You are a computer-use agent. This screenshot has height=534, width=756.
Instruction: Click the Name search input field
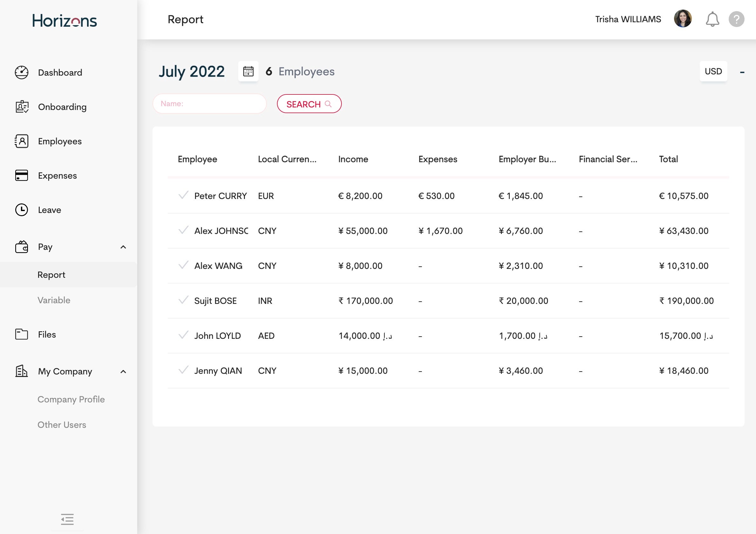pos(209,104)
